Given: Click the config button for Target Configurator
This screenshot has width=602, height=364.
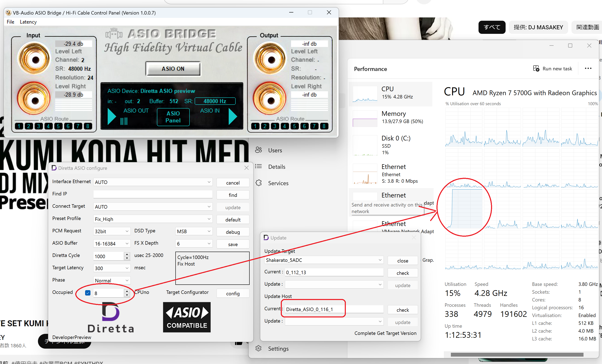Looking at the screenshot, I should pos(233,293).
